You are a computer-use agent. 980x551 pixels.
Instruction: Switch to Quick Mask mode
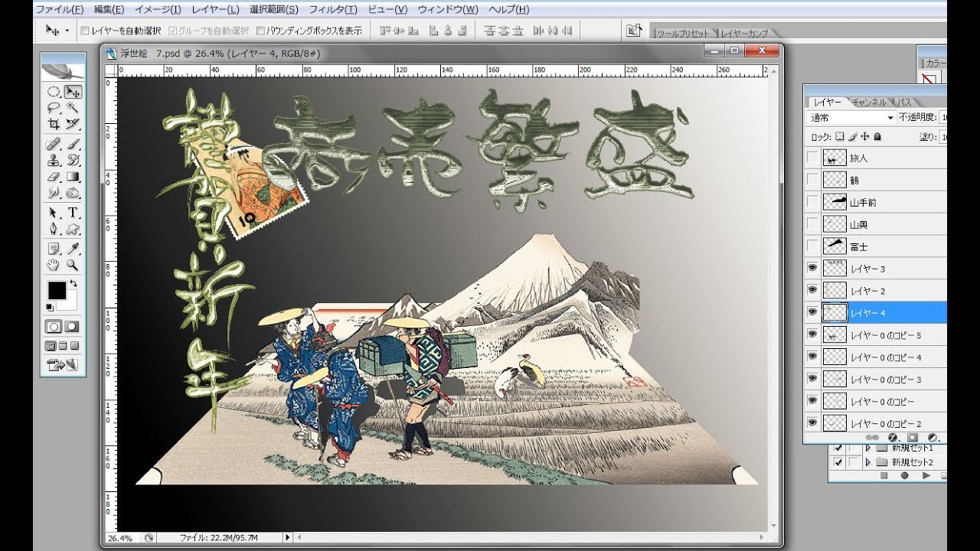pos(72,326)
